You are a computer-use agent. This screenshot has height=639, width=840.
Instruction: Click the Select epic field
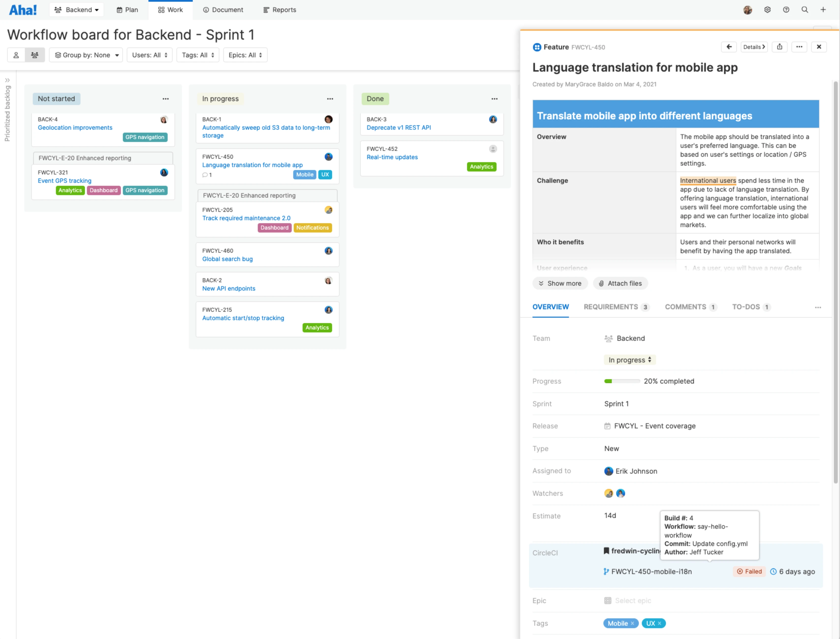(x=632, y=601)
